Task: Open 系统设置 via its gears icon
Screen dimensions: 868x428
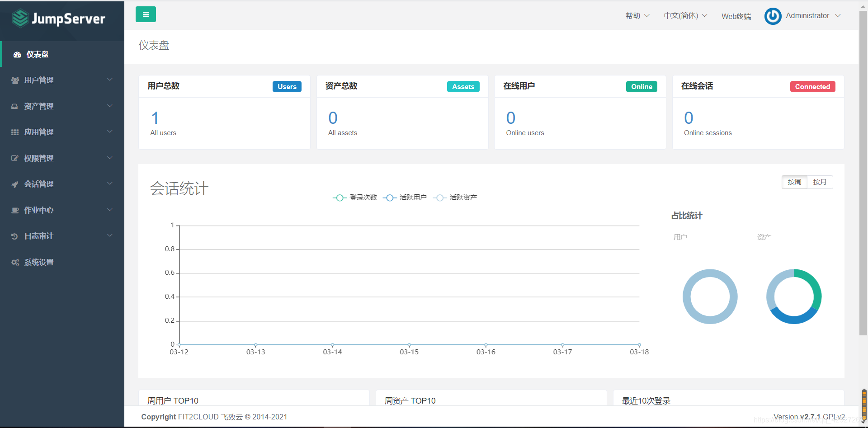Action: click(x=15, y=263)
